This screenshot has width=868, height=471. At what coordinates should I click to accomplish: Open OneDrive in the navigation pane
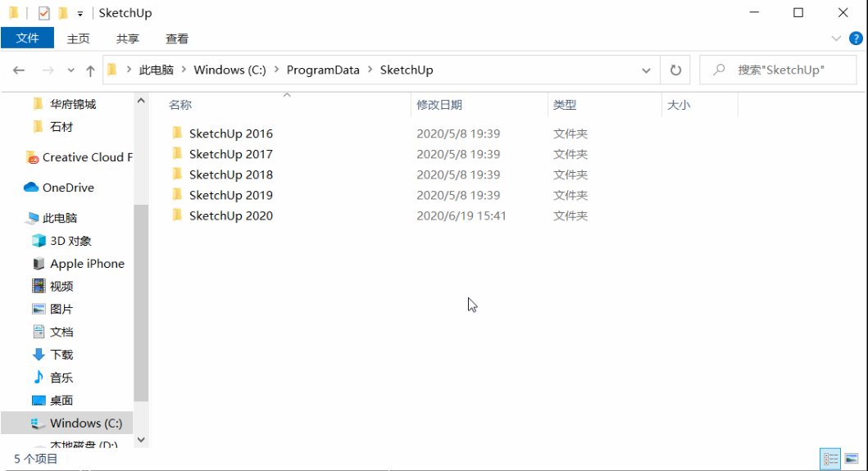[68, 188]
